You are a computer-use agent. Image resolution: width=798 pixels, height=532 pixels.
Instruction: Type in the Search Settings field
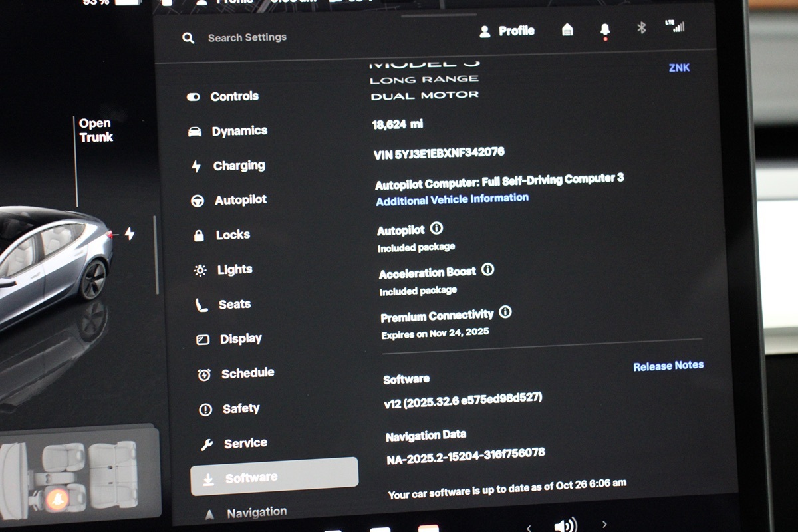pyautogui.click(x=247, y=38)
